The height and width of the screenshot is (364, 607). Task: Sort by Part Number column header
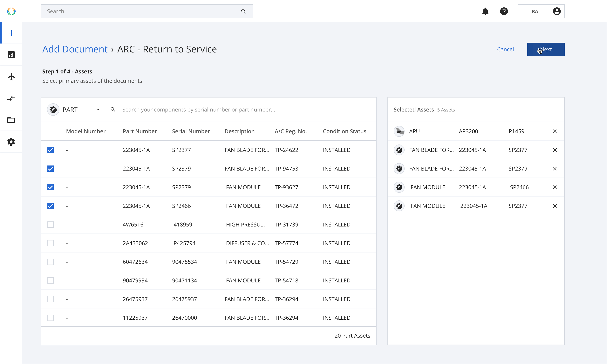tap(140, 131)
